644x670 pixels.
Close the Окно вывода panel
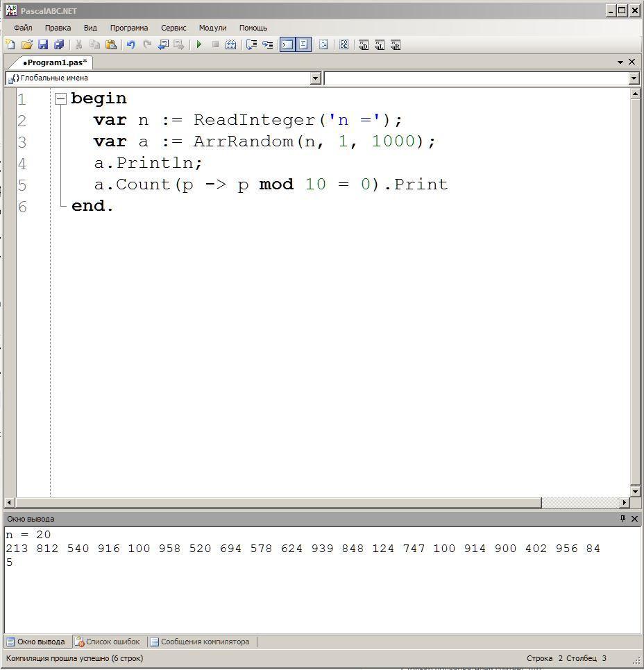click(634, 518)
